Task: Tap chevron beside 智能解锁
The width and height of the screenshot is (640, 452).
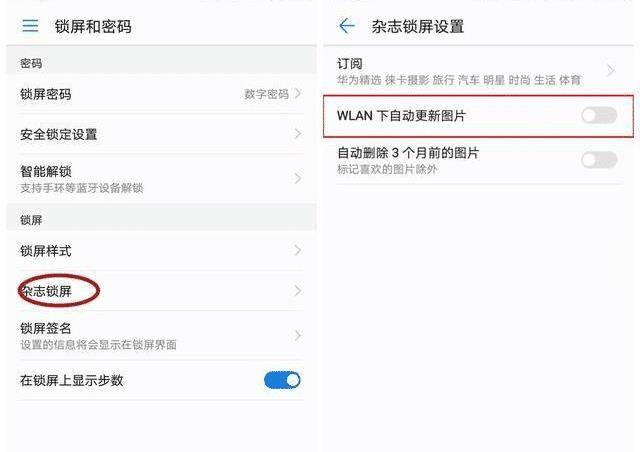Action: point(298,178)
